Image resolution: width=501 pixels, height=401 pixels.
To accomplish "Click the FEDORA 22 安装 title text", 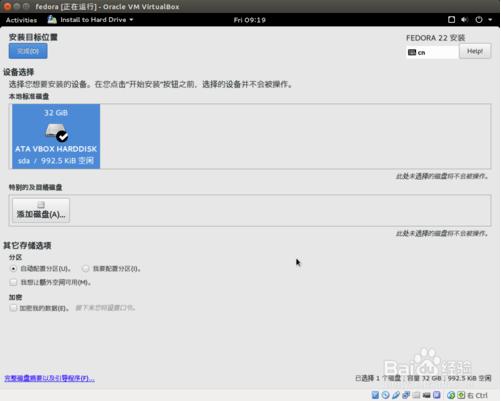I will coord(435,38).
